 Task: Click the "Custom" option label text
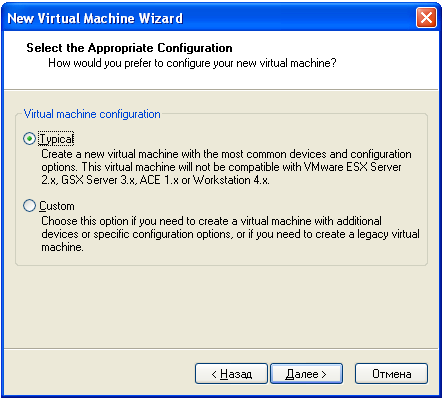[57, 206]
